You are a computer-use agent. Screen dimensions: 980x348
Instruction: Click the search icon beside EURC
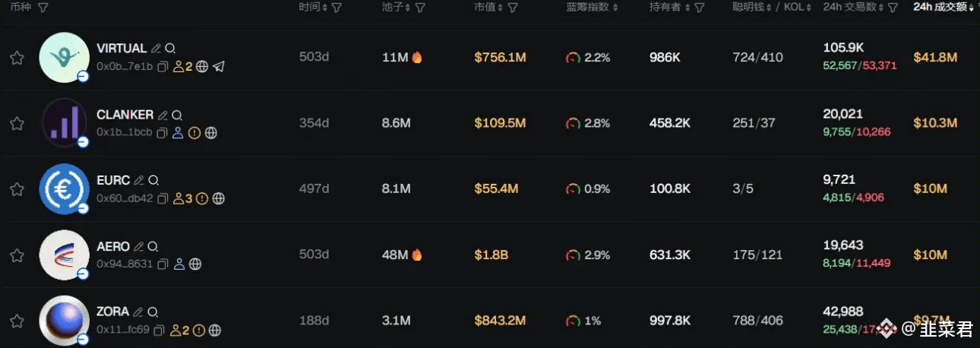pos(153,181)
